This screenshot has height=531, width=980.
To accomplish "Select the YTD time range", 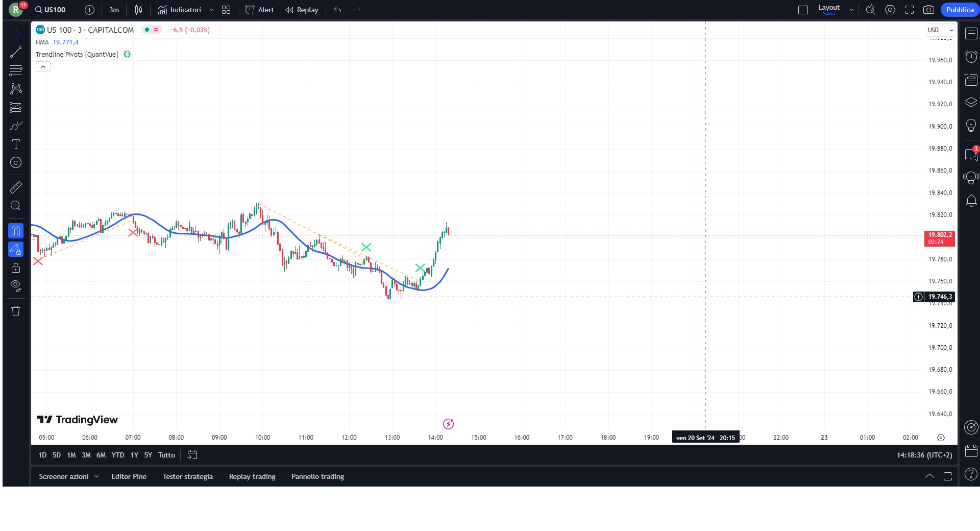I will [x=118, y=455].
